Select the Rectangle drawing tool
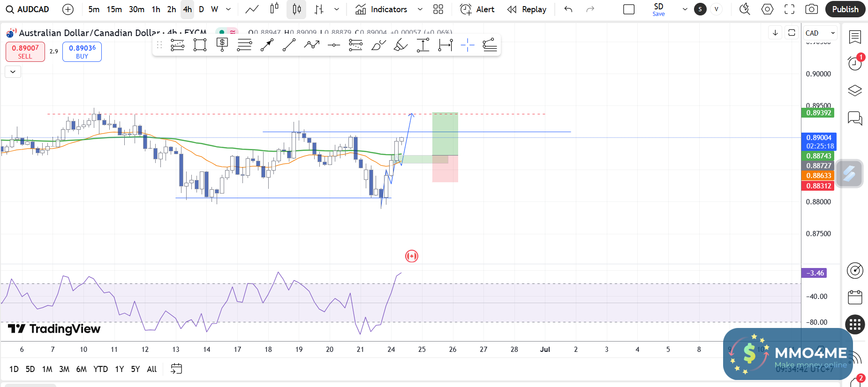 coord(200,45)
